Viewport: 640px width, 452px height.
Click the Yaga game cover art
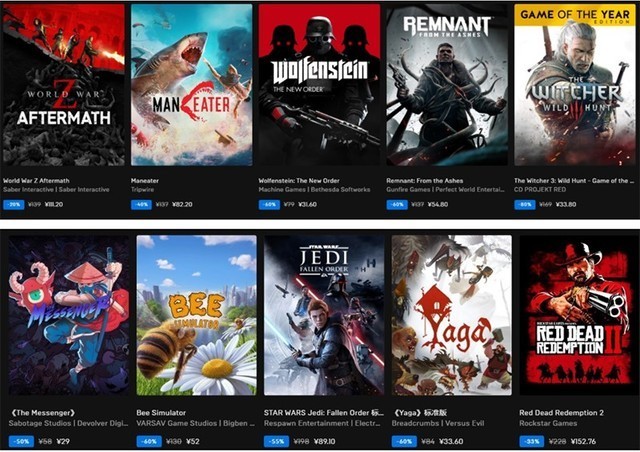coord(451,315)
